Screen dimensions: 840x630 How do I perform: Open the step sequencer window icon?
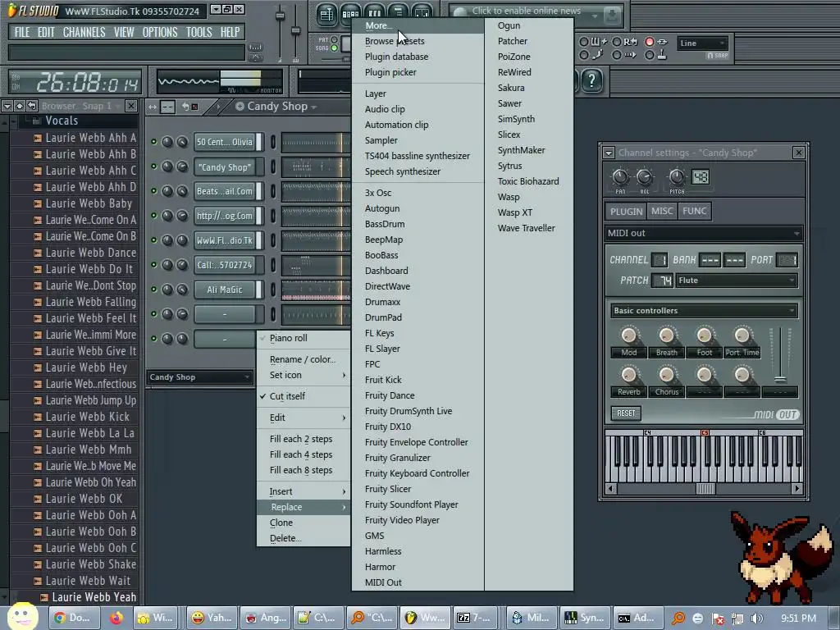coord(350,15)
